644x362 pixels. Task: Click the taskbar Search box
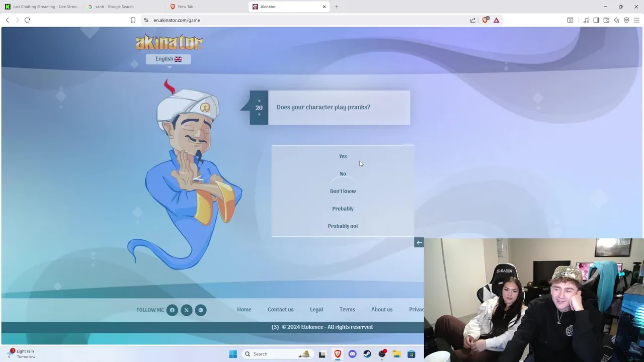coord(277,354)
